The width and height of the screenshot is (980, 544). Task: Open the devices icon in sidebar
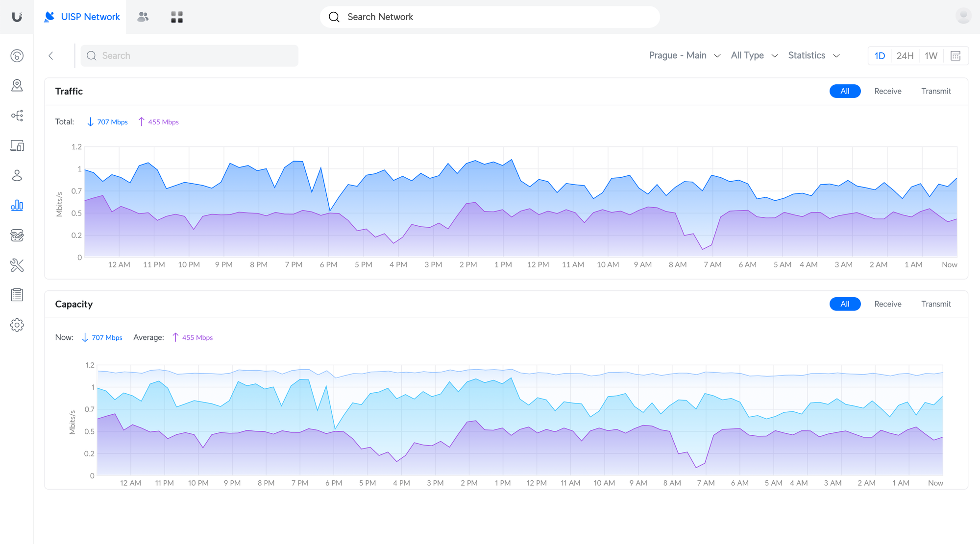[17, 145]
